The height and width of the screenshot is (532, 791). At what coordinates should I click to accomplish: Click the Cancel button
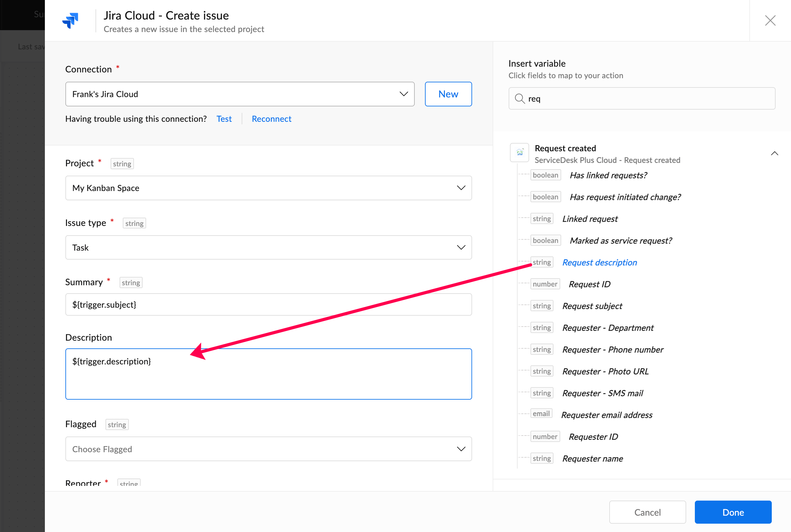click(647, 512)
